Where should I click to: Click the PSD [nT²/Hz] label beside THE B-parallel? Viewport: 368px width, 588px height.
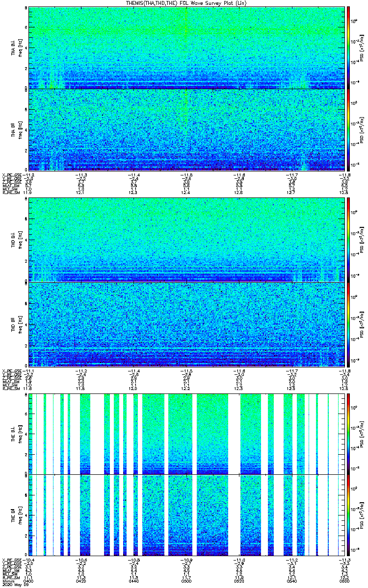(361, 515)
